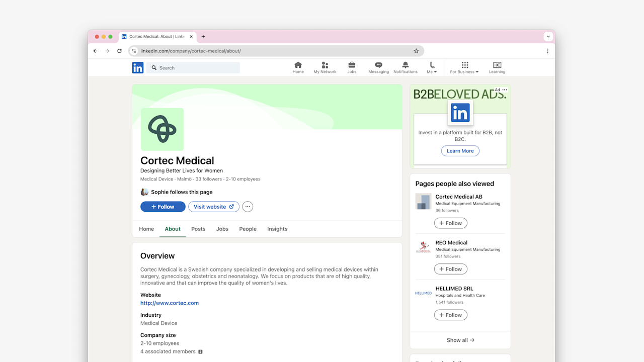The width and height of the screenshot is (644, 362).
Task: Click the Pages people also viewed heading
Action: [455, 184]
